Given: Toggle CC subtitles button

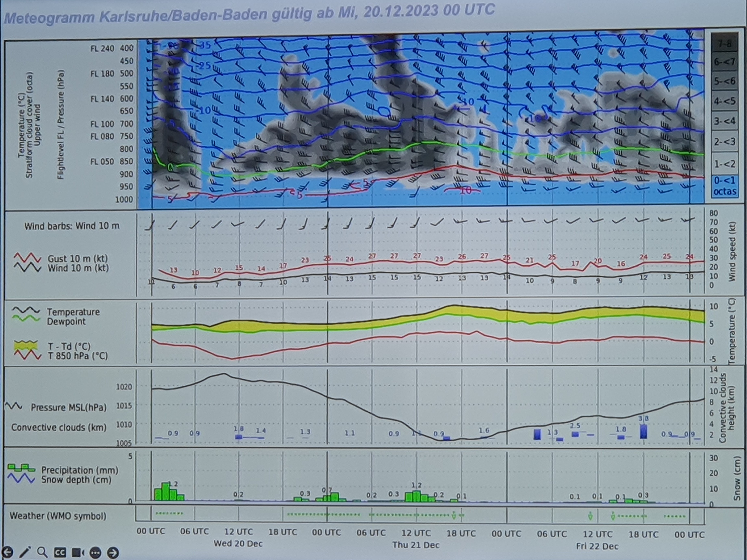Looking at the screenshot, I should [x=60, y=552].
